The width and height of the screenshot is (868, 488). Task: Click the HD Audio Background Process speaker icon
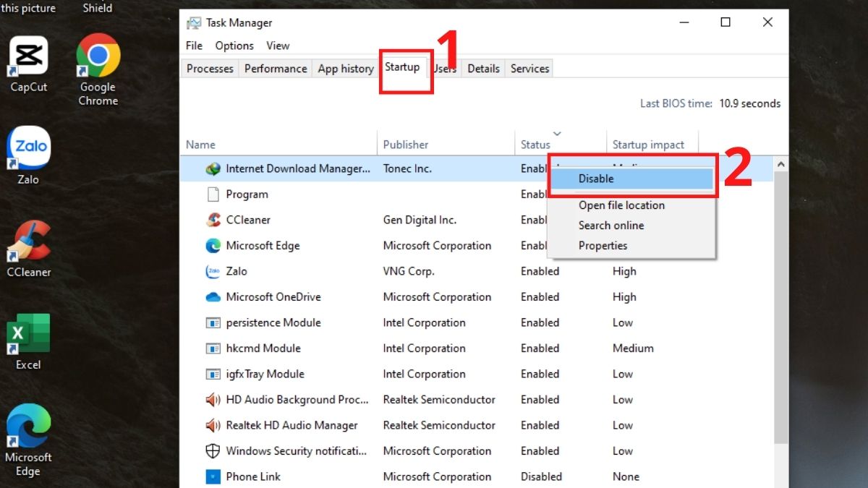pos(213,400)
